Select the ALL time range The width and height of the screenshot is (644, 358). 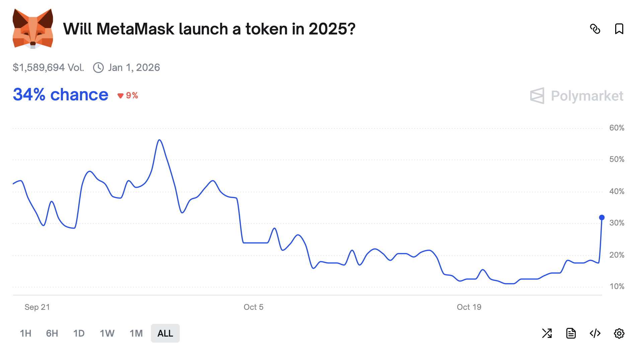165,333
